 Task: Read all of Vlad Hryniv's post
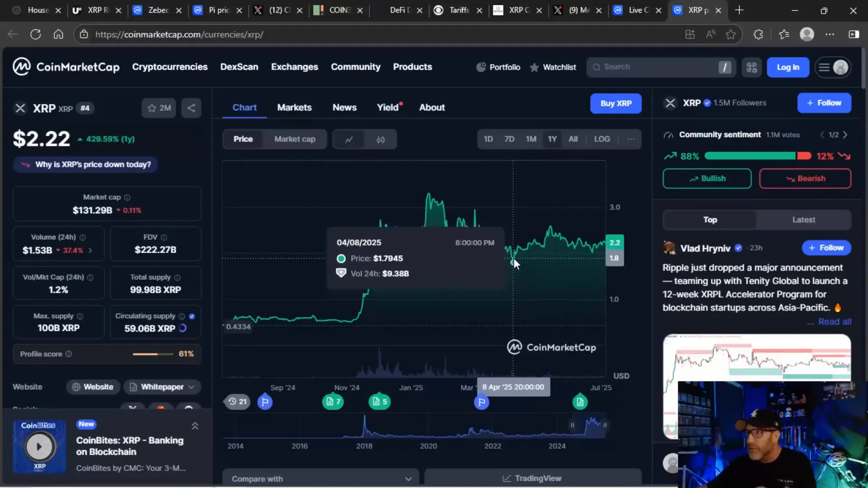point(835,322)
